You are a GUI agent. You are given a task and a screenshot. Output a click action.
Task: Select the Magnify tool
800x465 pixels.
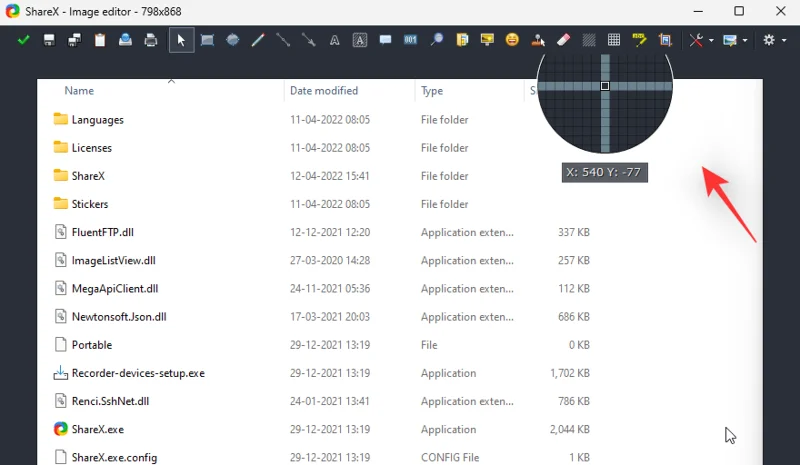pos(437,40)
